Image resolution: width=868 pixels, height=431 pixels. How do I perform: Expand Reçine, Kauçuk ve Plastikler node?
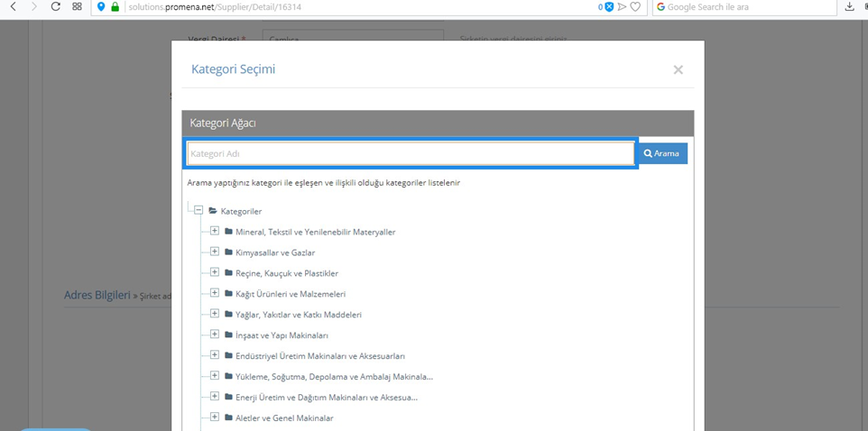click(x=215, y=272)
